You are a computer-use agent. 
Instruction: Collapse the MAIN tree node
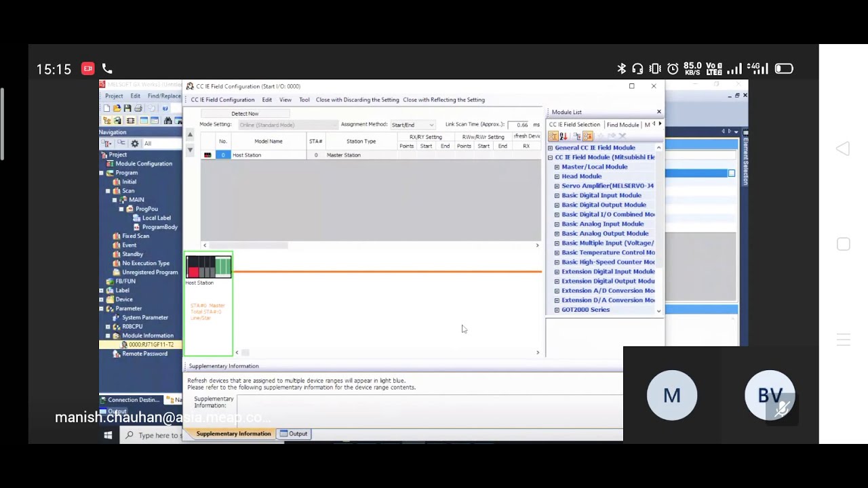click(114, 200)
